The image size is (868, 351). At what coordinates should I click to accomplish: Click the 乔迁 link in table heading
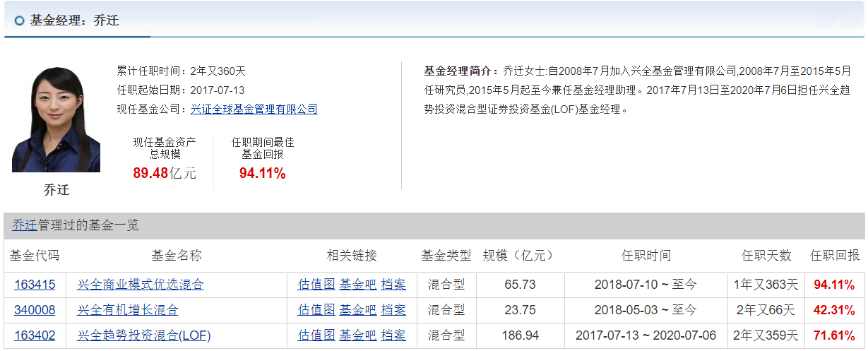pos(25,225)
